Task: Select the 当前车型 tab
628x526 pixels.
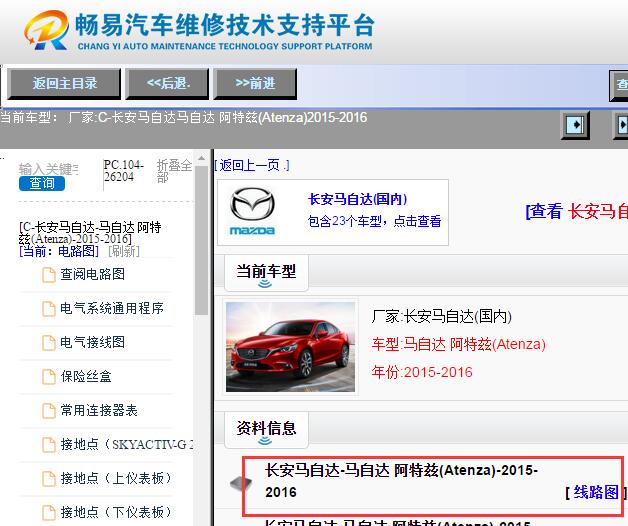Action: tap(266, 273)
